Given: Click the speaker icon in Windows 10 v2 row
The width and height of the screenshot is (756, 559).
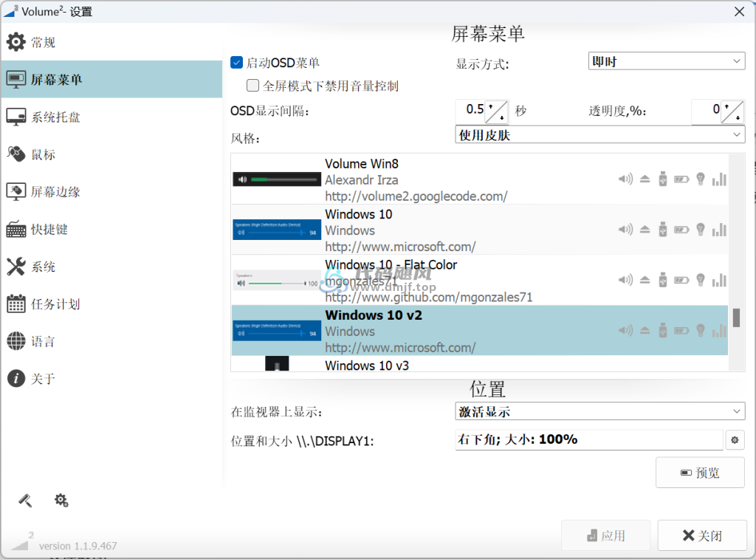Looking at the screenshot, I should tap(625, 330).
